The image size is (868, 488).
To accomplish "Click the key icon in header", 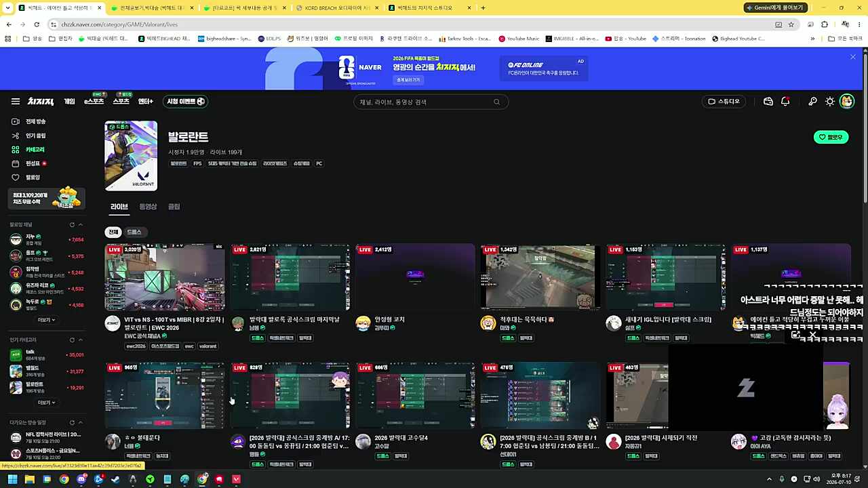I will 812,102.
